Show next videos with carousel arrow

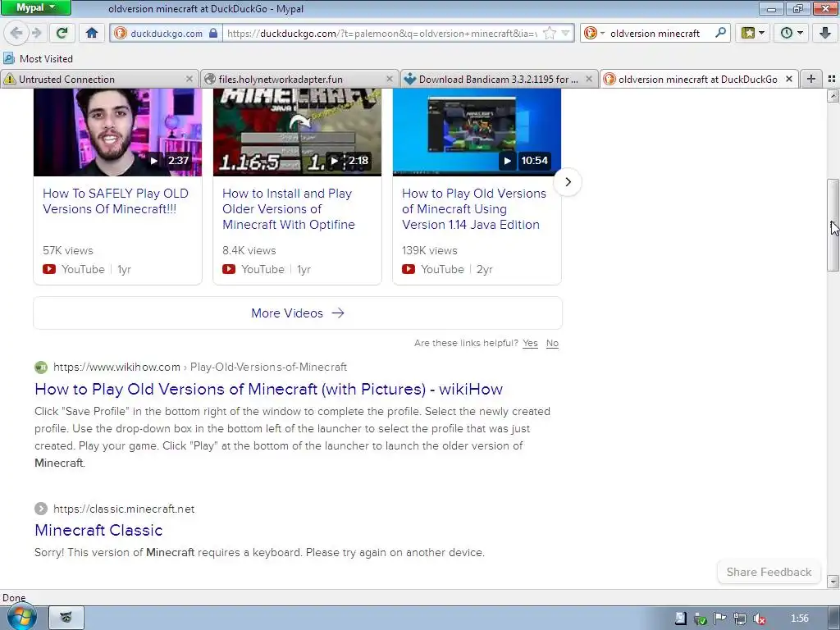pyautogui.click(x=568, y=182)
